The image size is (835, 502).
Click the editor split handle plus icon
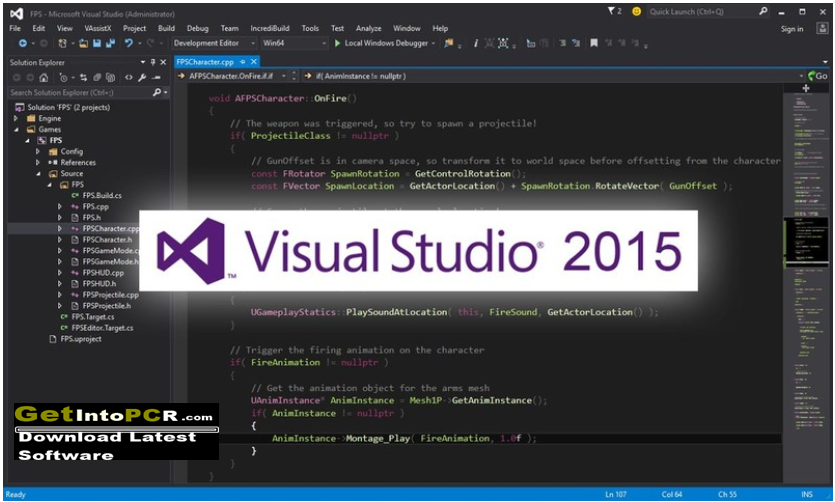805,88
